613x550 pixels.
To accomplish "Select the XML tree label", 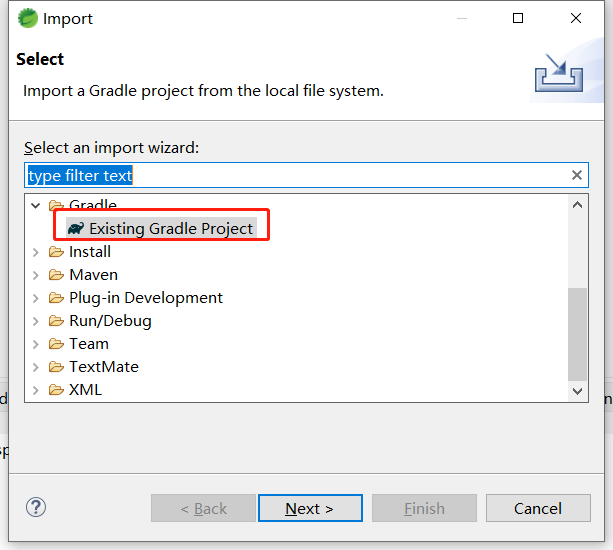I will (85, 390).
